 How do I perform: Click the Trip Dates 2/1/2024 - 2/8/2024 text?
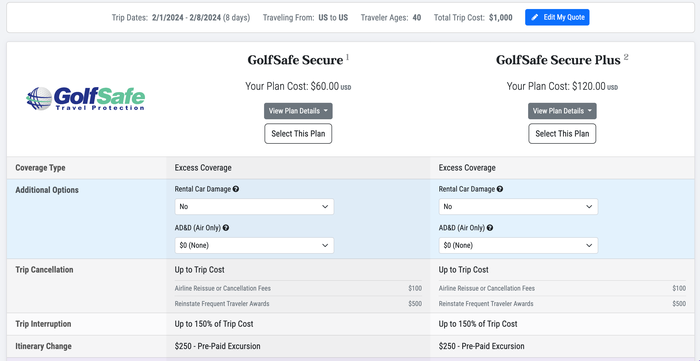(181, 18)
